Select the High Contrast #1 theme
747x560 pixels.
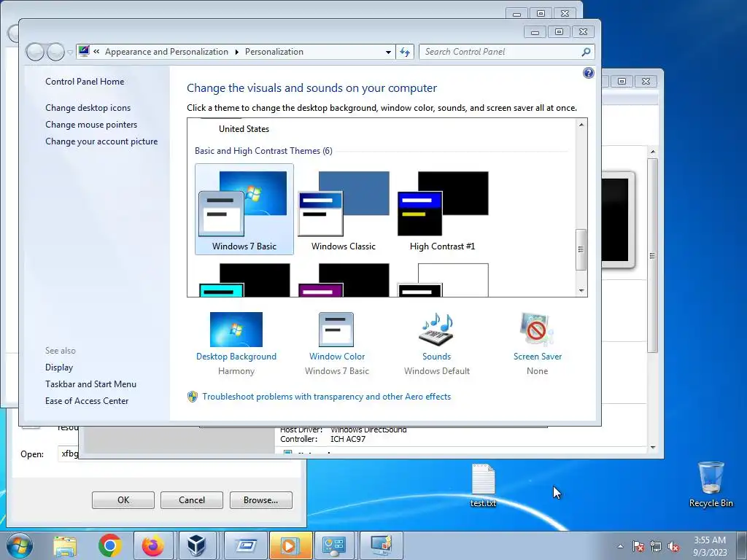tap(443, 209)
